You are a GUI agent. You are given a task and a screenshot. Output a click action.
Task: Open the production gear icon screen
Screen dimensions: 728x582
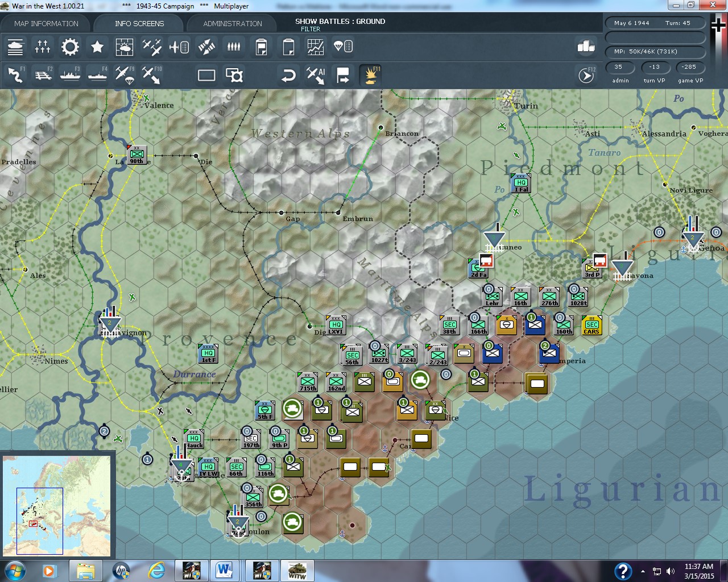70,47
